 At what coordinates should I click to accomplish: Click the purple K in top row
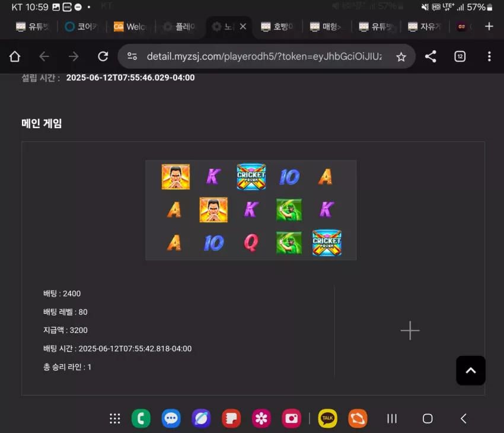coord(213,177)
